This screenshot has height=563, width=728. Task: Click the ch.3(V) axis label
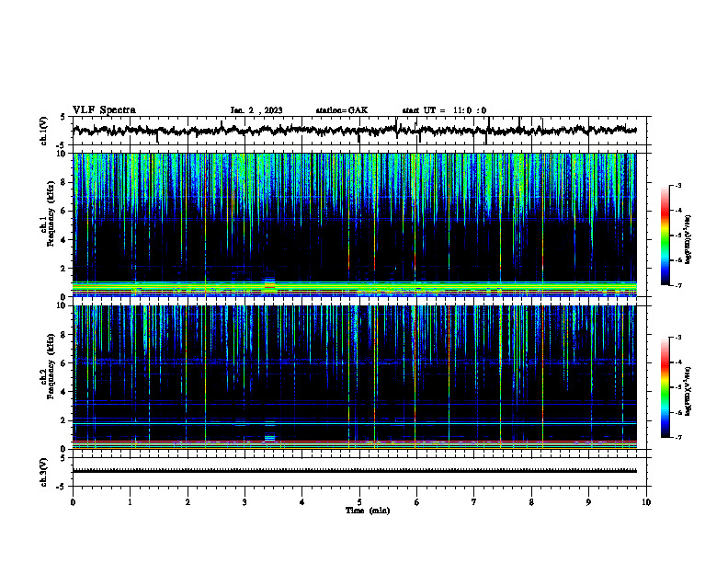point(44,472)
